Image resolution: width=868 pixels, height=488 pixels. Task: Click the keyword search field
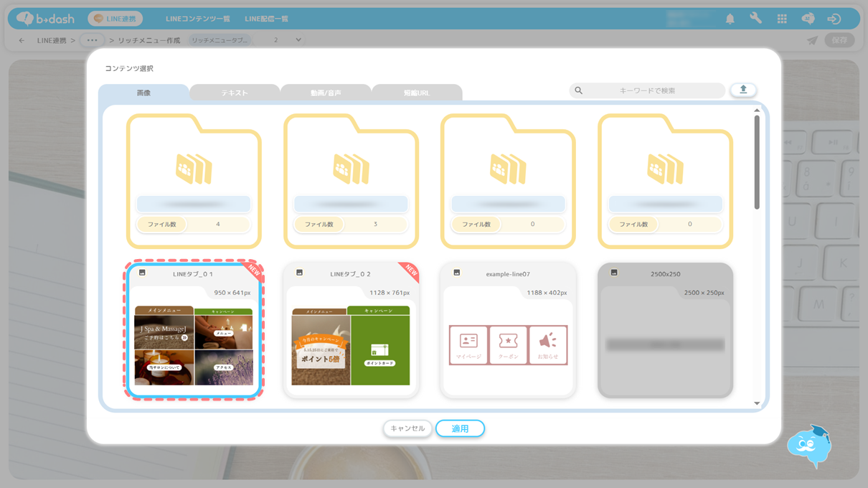(x=647, y=90)
